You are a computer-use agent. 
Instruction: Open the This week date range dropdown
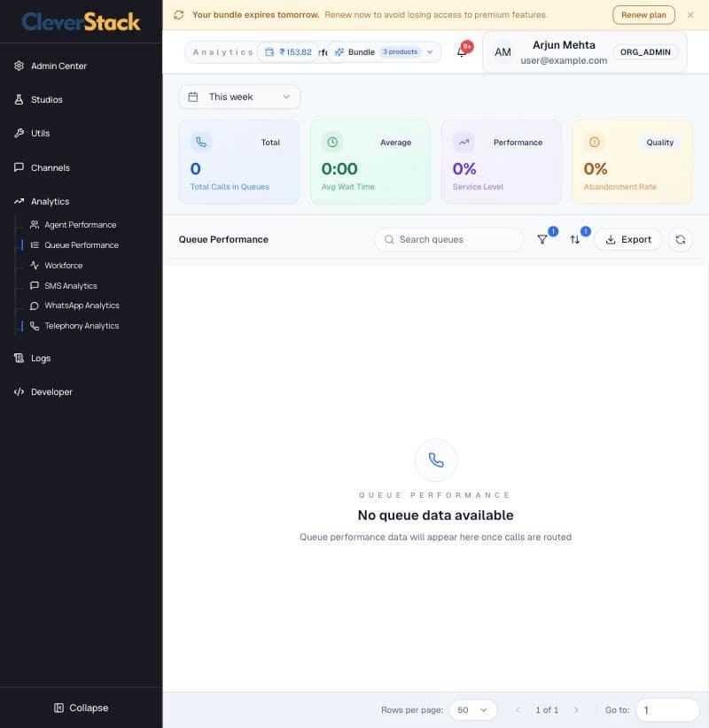pos(239,97)
